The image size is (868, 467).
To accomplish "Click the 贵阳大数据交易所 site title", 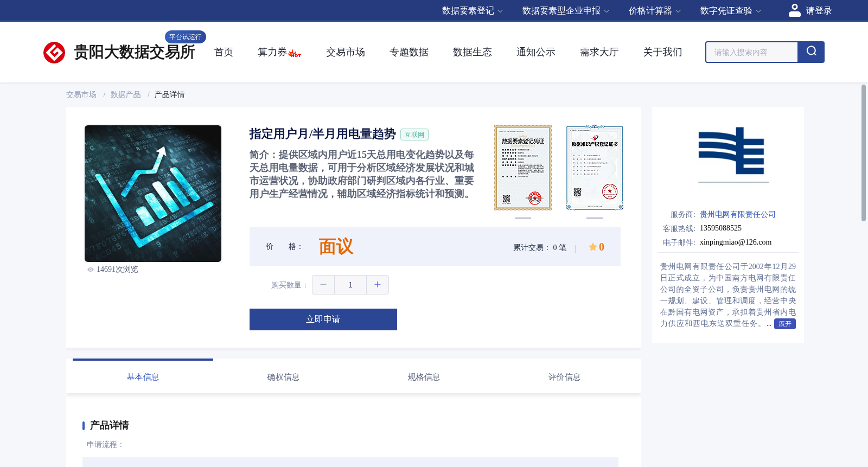I will point(135,52).
